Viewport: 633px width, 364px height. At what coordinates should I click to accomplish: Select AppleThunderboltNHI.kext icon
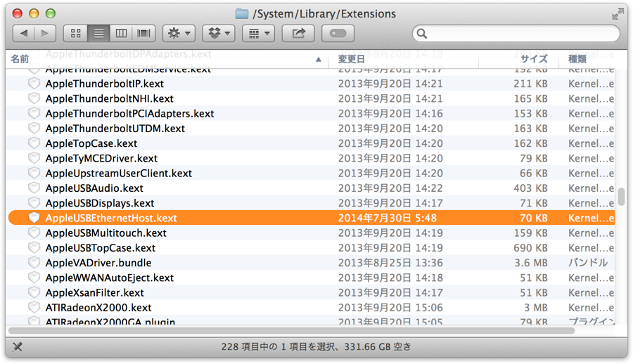point(34,98)
